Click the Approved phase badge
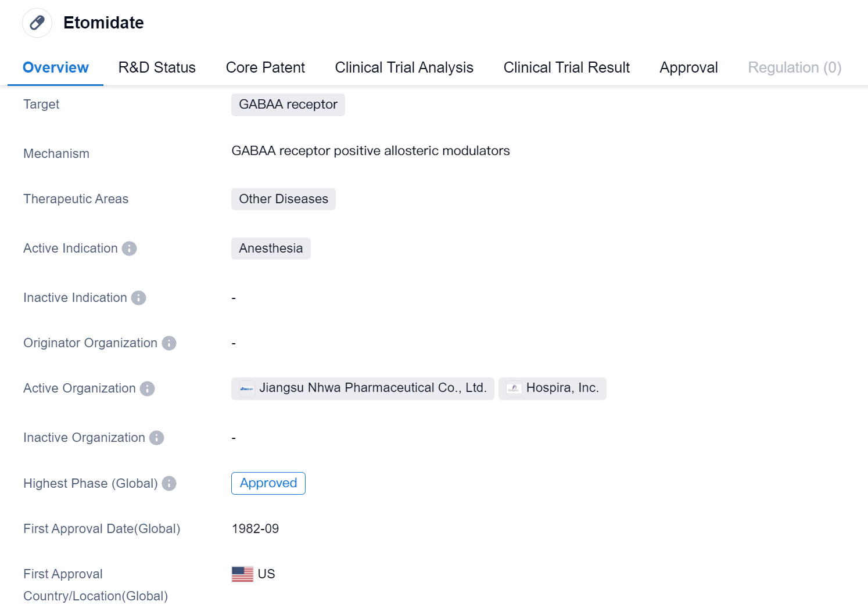Image resolution: width=868 pixels, height=612 pixels. tap(268, 483)
